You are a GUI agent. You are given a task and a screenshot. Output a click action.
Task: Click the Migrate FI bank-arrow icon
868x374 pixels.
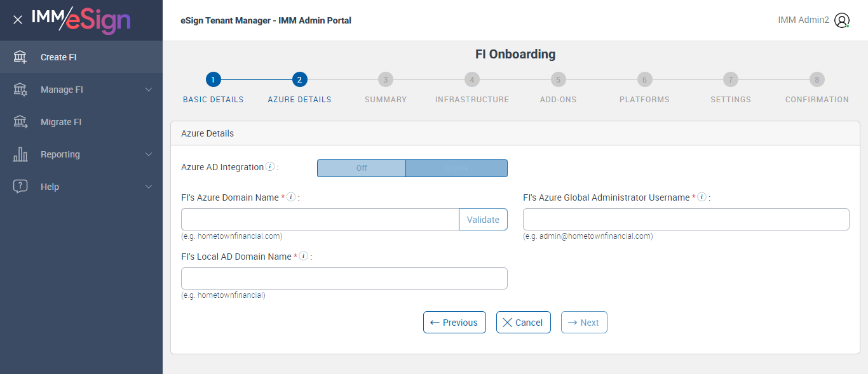[20, 122]
